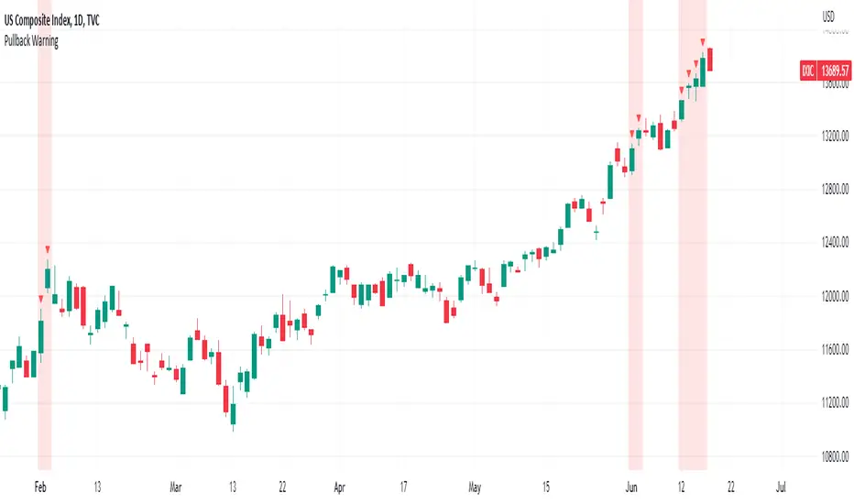Image resolution: width=854 pixels, height=504 pixels.
Task: Click the red triangle above the February peak candle
Action: coord(48,248)
